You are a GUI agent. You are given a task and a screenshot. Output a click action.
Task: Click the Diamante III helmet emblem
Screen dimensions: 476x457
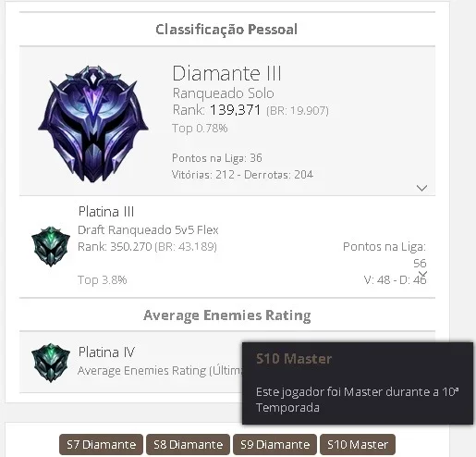93,124
